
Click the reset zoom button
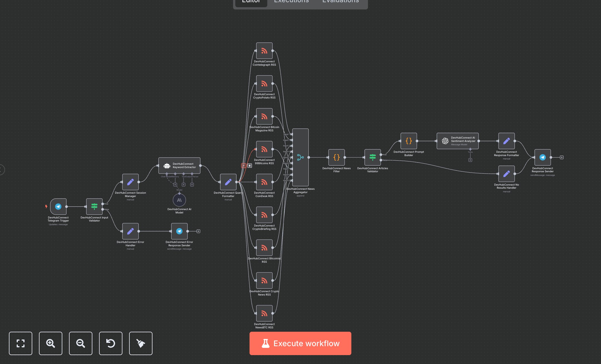(110, 343)
